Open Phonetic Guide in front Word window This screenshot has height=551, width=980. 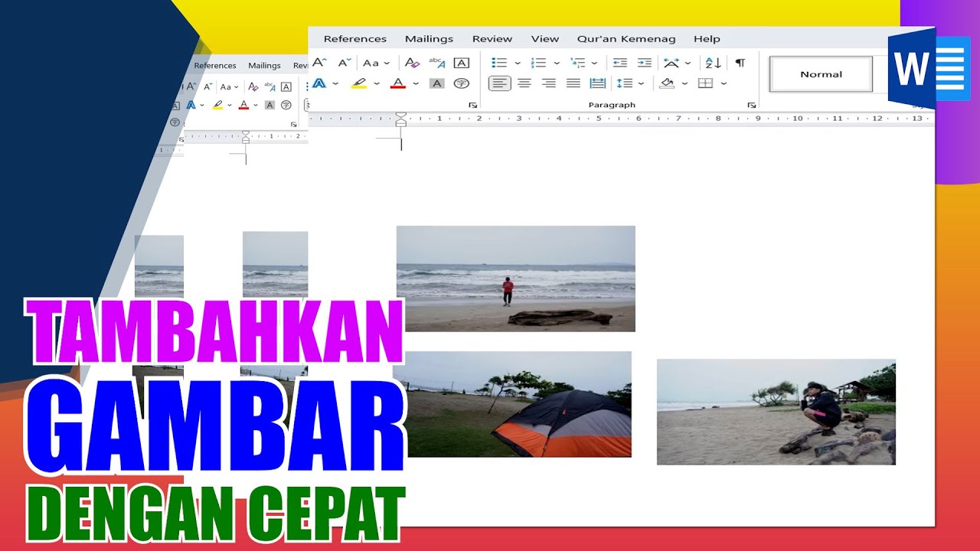(x=437, y=63)
